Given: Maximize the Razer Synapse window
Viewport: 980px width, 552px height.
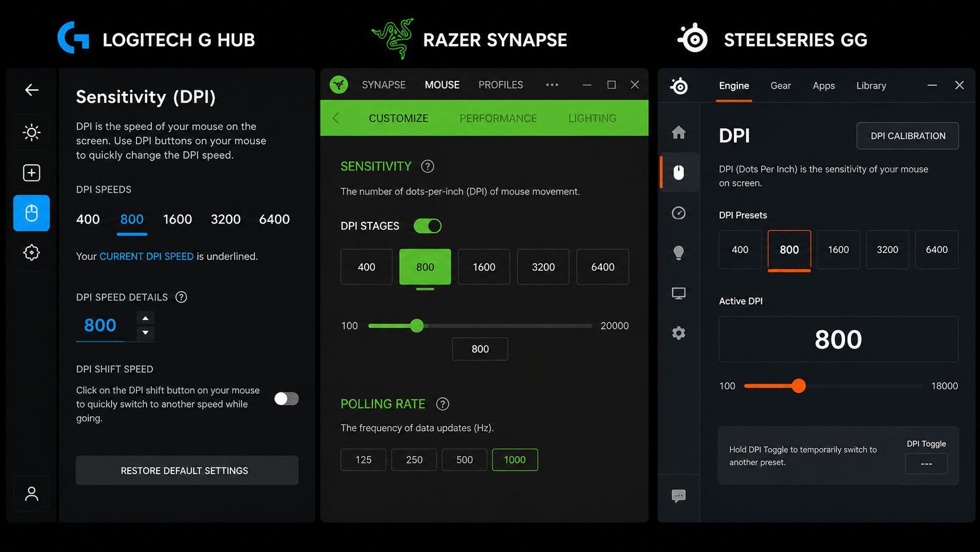Looking at the screenshot, I should coord(611,84).
